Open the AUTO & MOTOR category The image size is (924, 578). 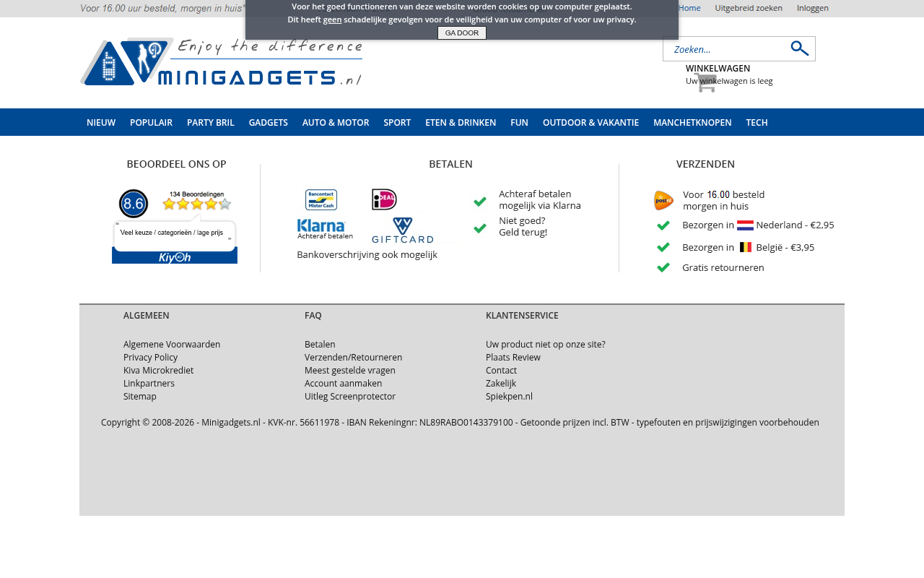(x=336, y=122)
